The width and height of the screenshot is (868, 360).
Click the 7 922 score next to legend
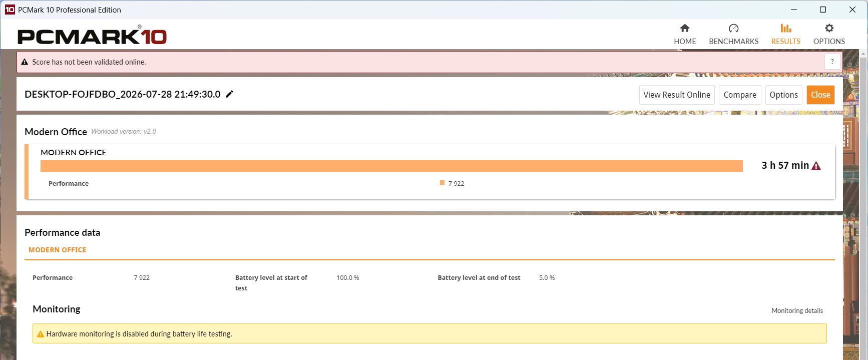click(456, 183)
